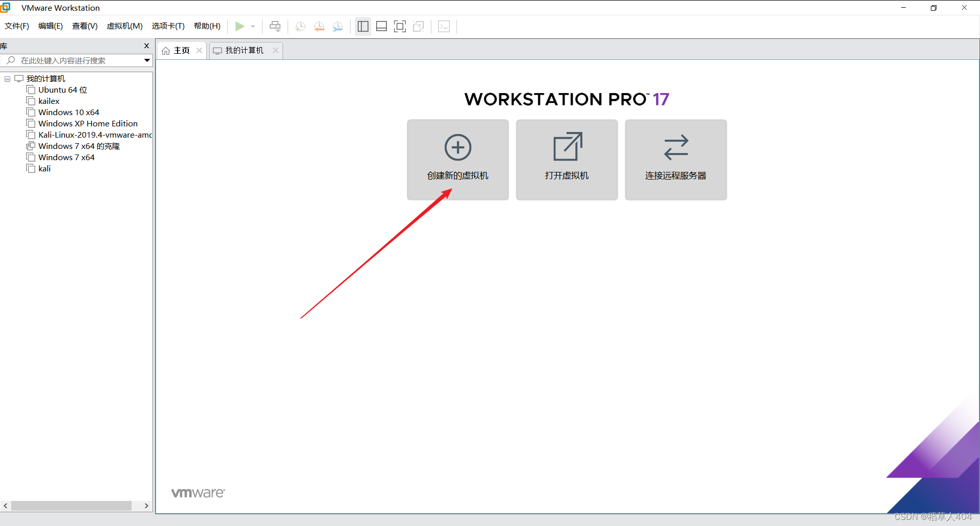The height and width of the screenshot is (526, 980).
Task: Open the 编辑(E) menu
Action: (51, 26)
